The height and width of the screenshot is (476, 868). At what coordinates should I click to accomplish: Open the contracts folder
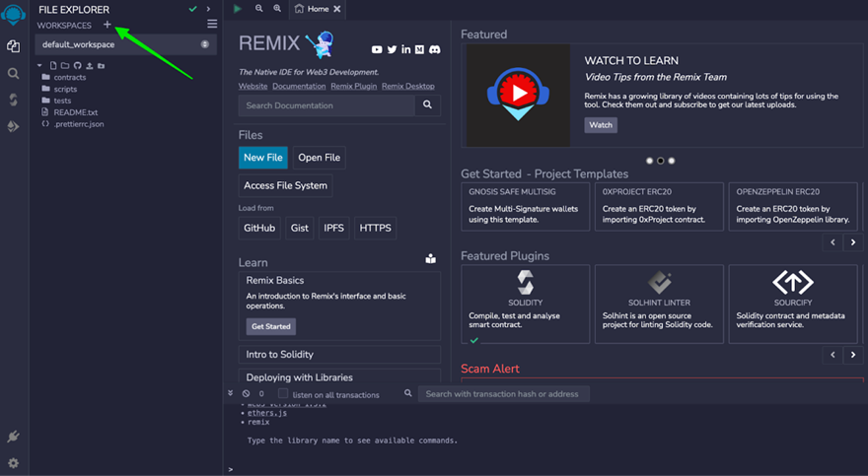[x=70, y=78]
